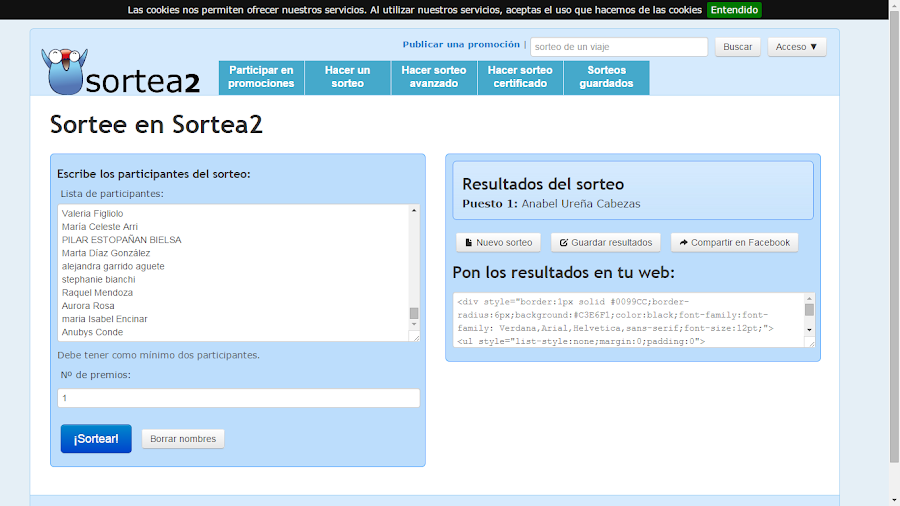Click the share arrow on Compartir en Facebook
The height and width of the screenshot is (506, 900).
pyautogui.click(x=683, y=243)
